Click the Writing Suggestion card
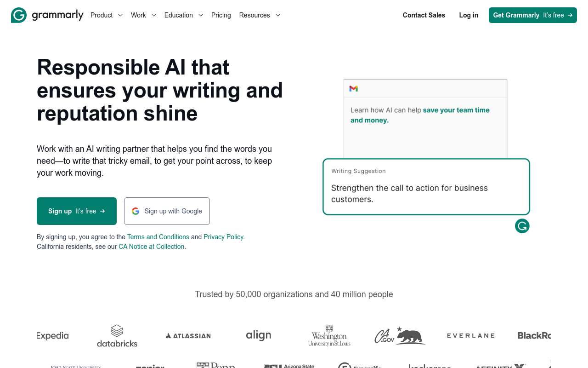Viewport: 588px width, 368px height. point(426,187)
